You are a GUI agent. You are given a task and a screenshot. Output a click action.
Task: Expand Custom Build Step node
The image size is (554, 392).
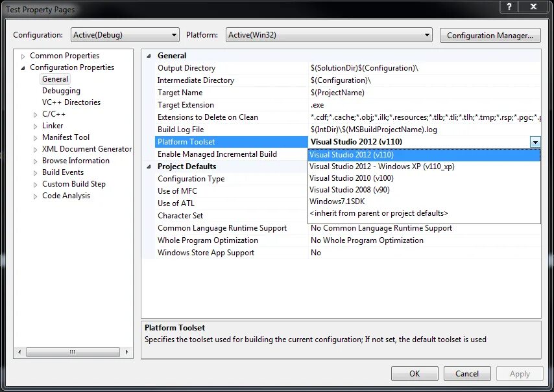(35, 185)
